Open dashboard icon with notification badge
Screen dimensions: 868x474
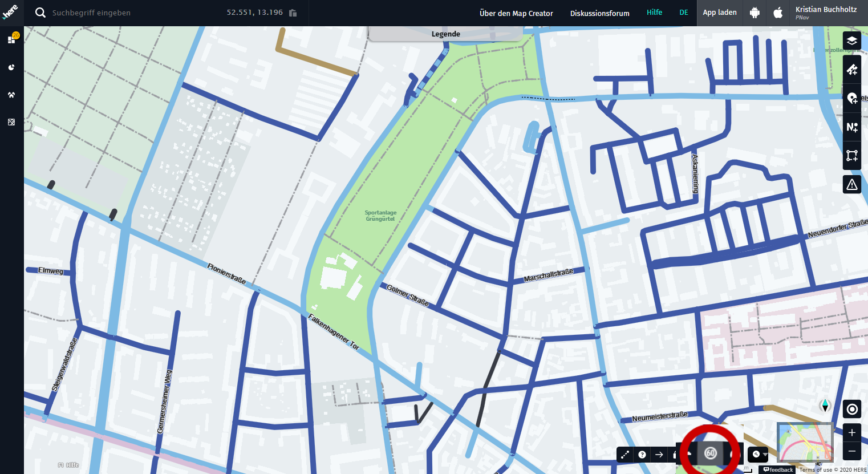11,39
